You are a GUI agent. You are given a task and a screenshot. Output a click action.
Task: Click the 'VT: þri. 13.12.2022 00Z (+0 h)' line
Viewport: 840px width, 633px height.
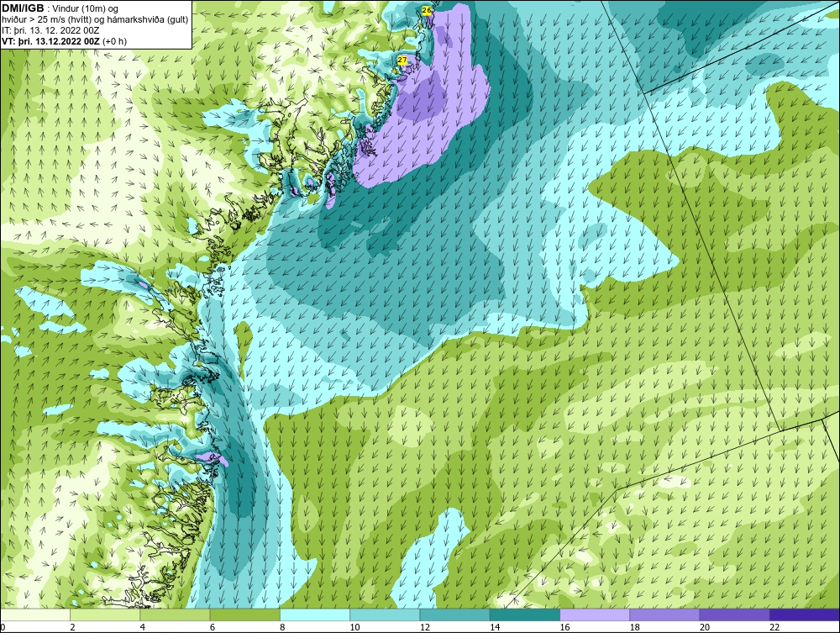65,41
